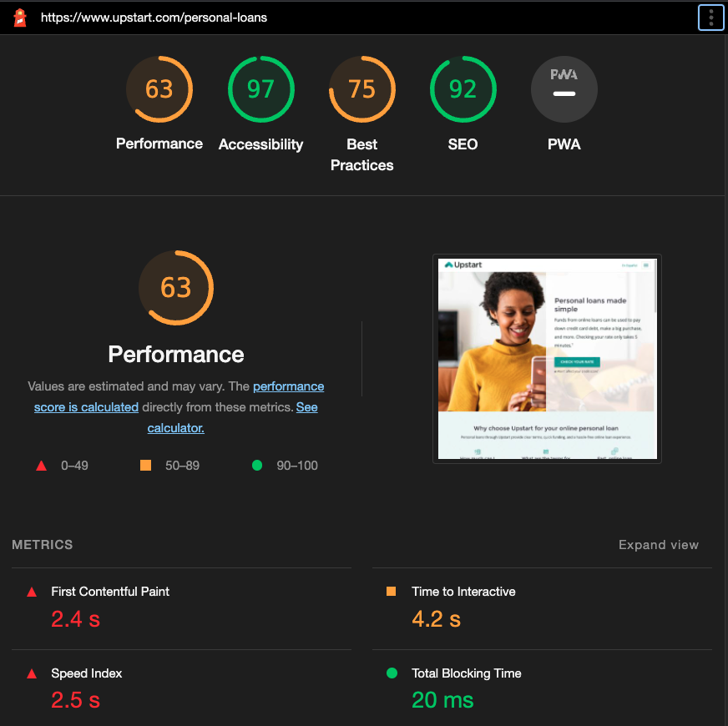Click the PWA label under gauge
Image resolution: width=728 pixels, height=726 pixels.
coord(564,144)
